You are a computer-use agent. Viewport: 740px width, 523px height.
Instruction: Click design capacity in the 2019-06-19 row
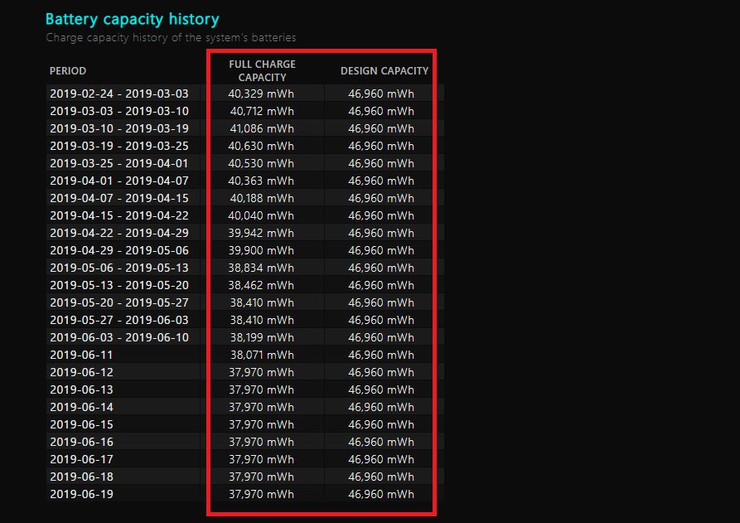(x=381, y=494)
